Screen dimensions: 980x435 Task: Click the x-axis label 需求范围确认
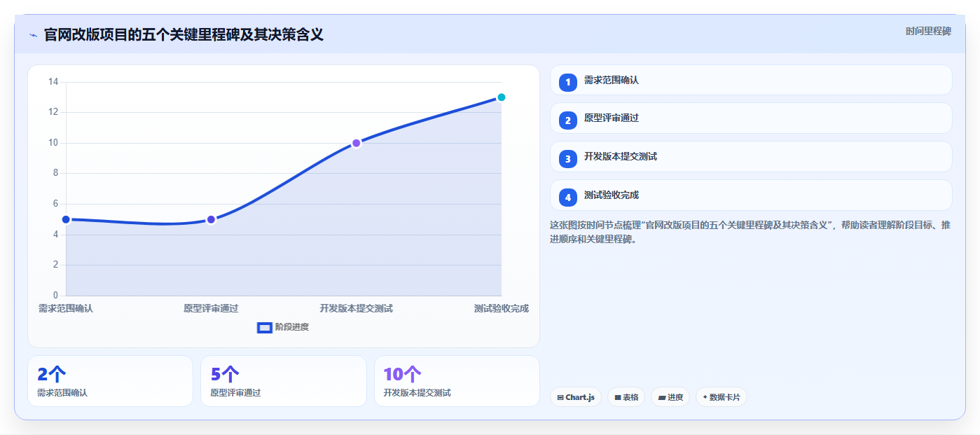coord(66,308)
